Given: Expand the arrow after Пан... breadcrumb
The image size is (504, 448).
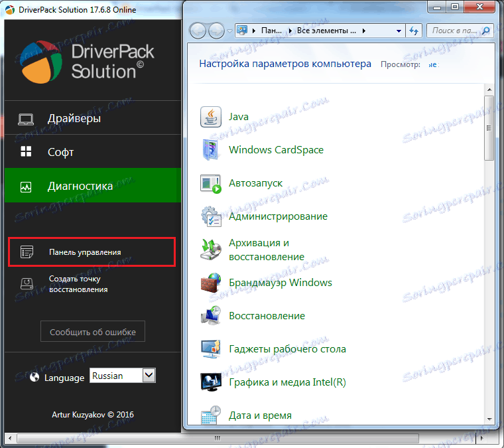Looking at the screenshot, I should pos(290,31).
